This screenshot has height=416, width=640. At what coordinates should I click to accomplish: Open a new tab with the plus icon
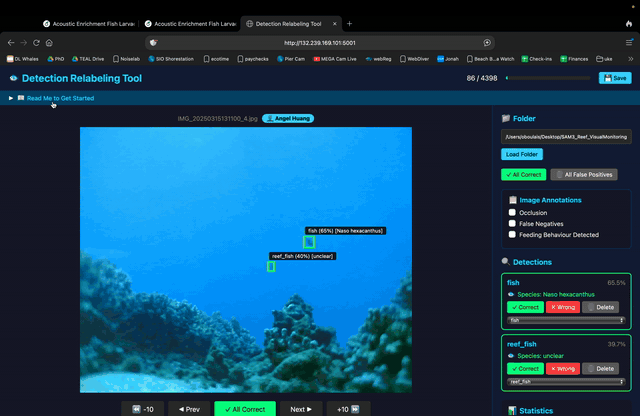pyautogui.click(x=349, y=24)
